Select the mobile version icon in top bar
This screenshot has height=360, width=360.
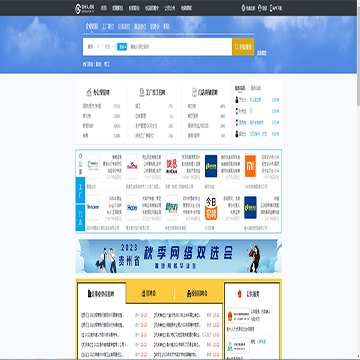[x=248, y=9]
